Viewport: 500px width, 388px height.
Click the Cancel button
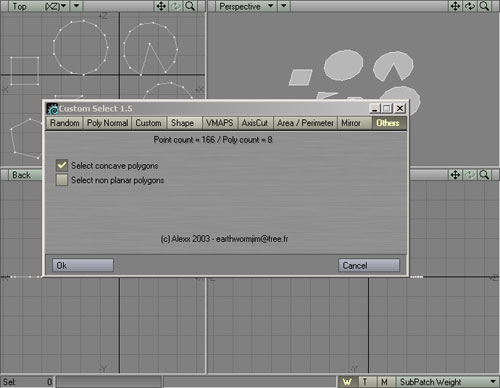tap(369, 266)
